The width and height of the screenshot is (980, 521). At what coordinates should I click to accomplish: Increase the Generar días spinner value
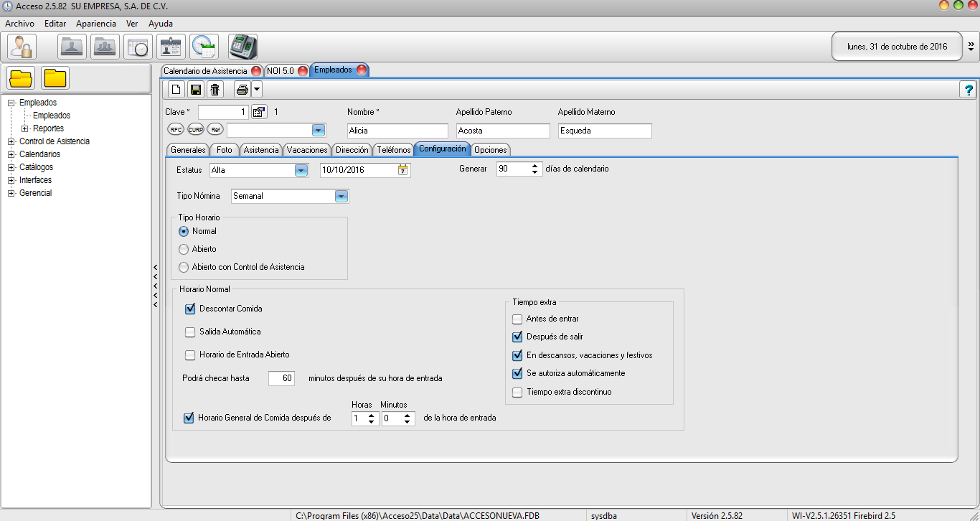(535, 166)
